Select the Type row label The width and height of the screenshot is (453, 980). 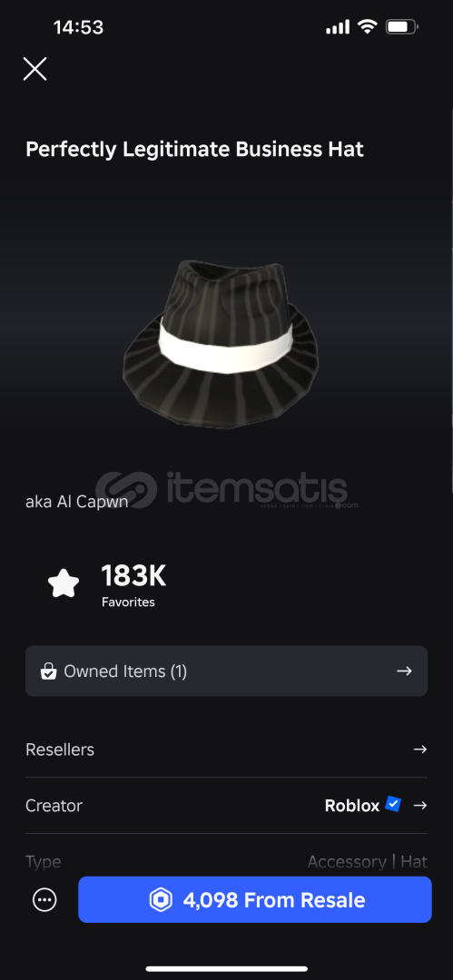44,863
